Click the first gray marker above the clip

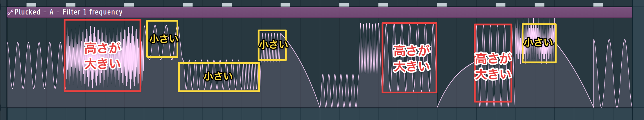[x=31, y=5]
